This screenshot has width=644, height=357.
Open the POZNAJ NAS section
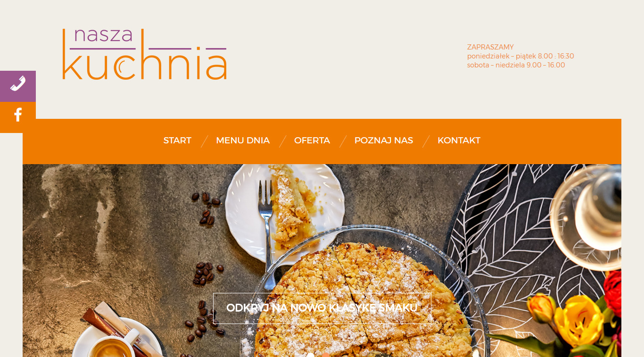point(384,141)
